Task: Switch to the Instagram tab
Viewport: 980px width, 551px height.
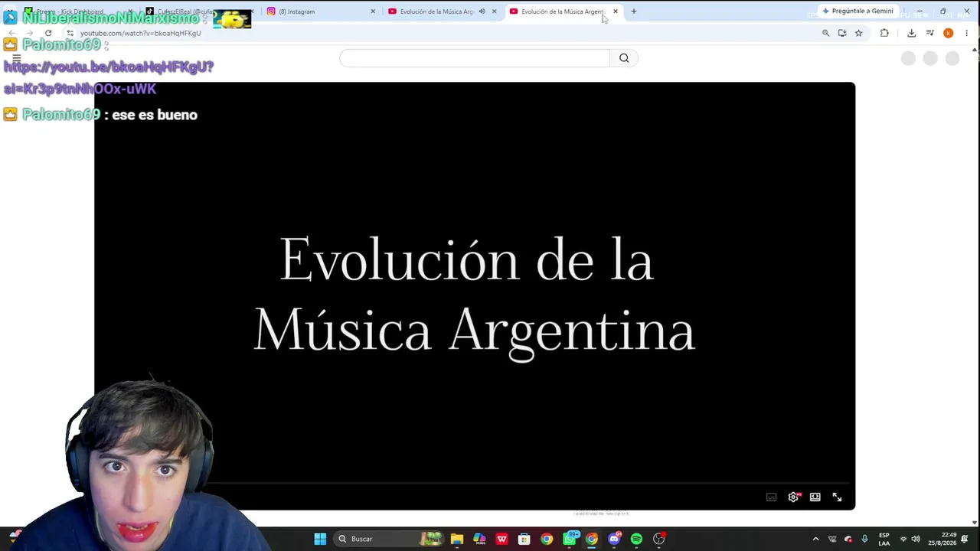Action: (320, 11)
